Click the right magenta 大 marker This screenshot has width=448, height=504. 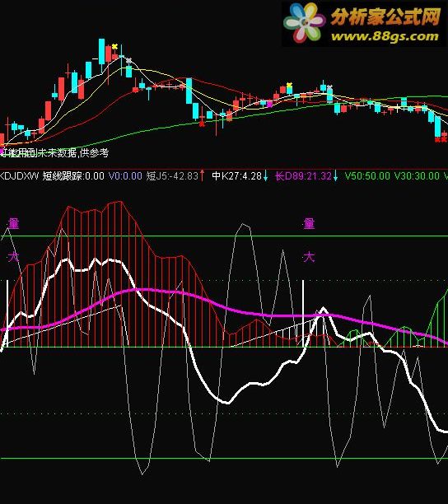click(x=309, y=257)
